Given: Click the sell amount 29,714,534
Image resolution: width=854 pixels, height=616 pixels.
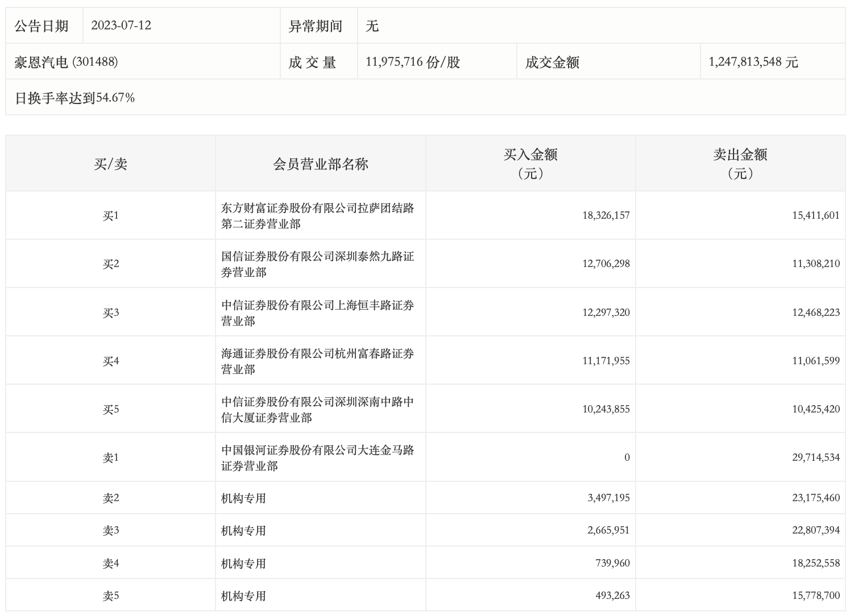Looking at the screenshot, I should [x=815, y=457].
